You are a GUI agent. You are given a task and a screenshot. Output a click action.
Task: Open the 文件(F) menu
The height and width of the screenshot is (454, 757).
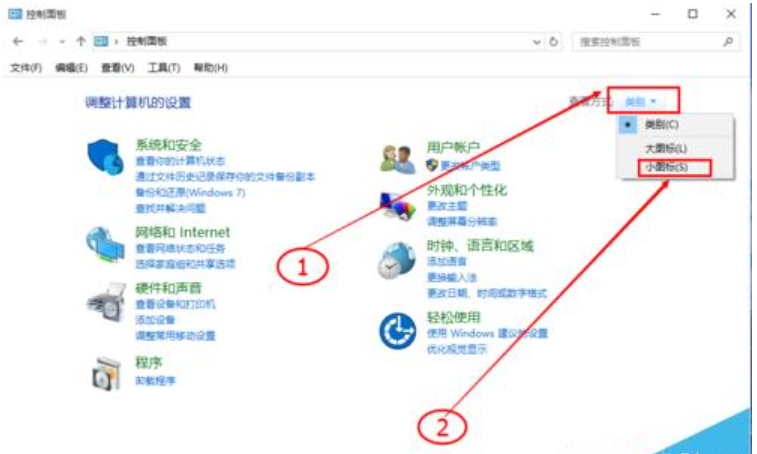pos(26,68)
